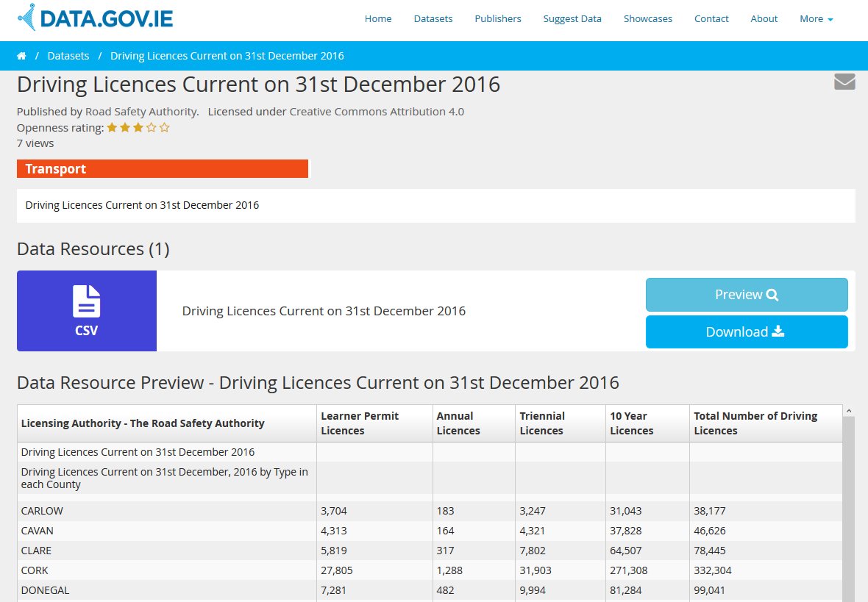The height and width of the screenshot is (602, 868).
Task: Toggle the fourth openness rating star
Action: [x=150, y=128]
